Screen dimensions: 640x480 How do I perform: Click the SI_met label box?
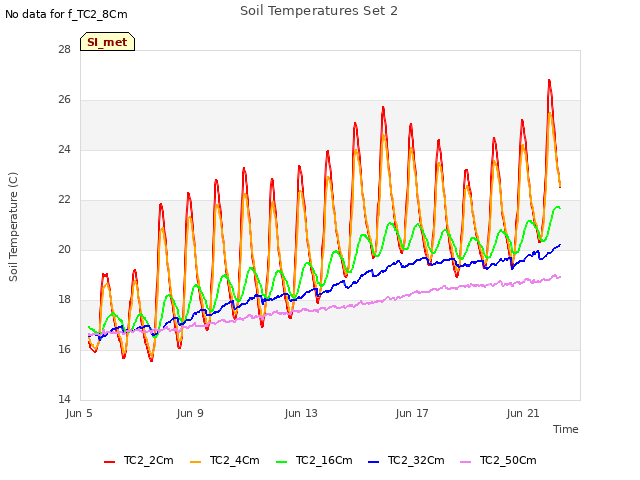[107, 42]
